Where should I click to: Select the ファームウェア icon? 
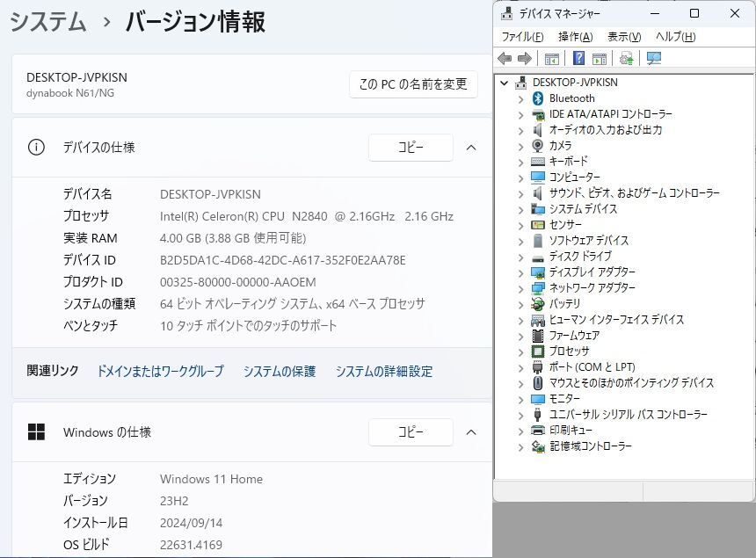click(538, 336)
